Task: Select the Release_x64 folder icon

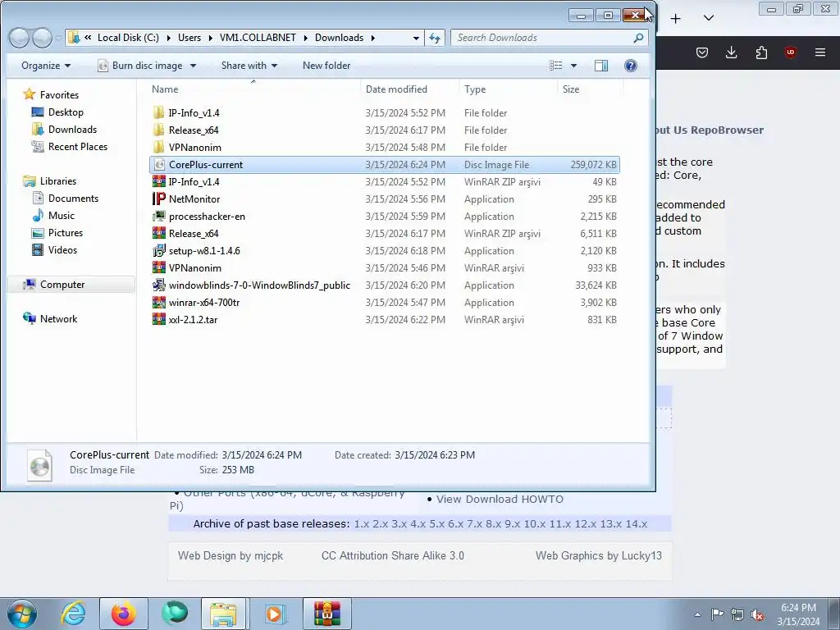Action: tap(158, 130)
